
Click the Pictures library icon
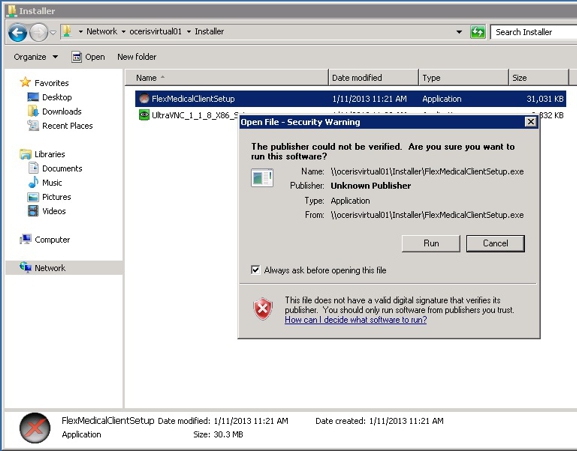coord(33,197)
